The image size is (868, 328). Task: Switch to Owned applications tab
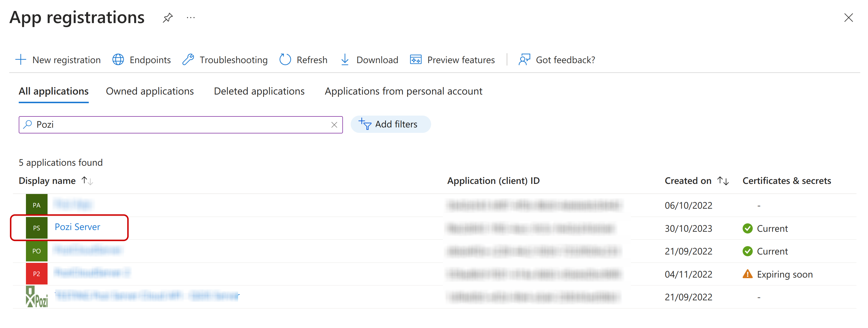click(150, 91)
